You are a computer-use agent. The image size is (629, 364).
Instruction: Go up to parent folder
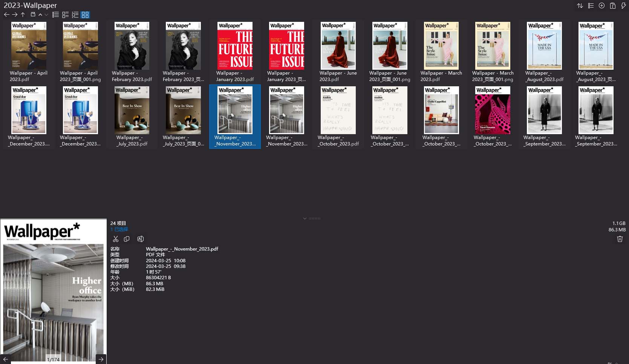pos(23,15)
